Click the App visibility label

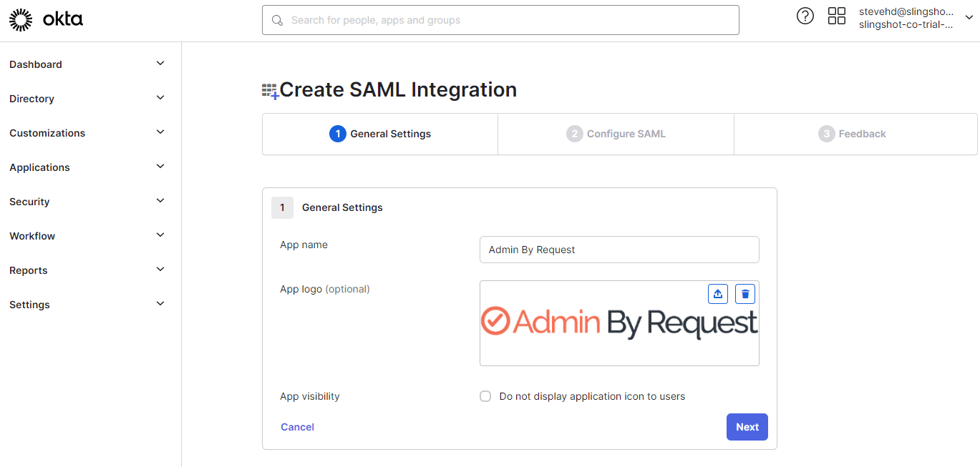point(310,396)
